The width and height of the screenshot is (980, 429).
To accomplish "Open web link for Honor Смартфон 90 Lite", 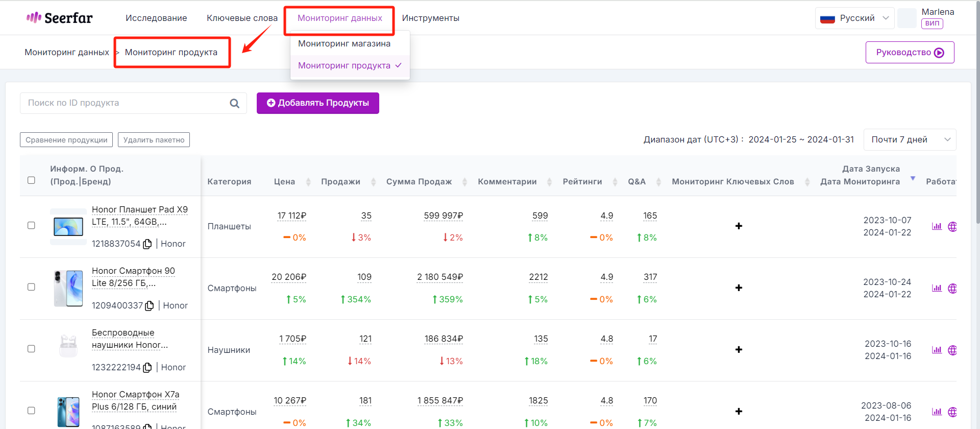I will pos(952,289).
